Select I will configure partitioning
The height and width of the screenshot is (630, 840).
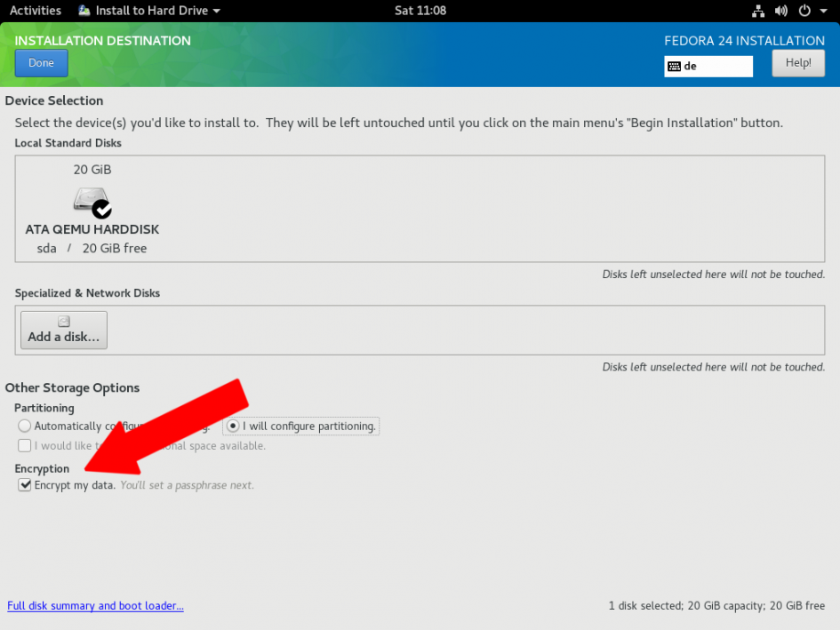(232, 426)
